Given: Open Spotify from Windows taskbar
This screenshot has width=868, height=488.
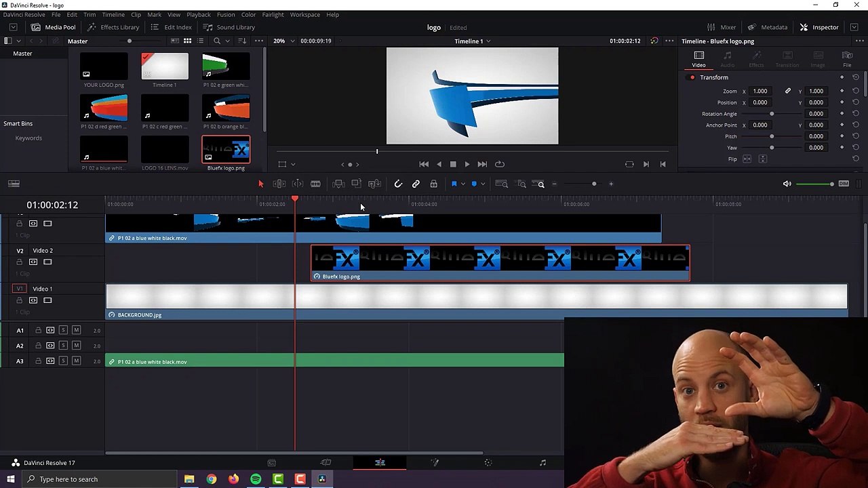Looking at the screenshot, I should pyautogui.click(x=256, y=479).
